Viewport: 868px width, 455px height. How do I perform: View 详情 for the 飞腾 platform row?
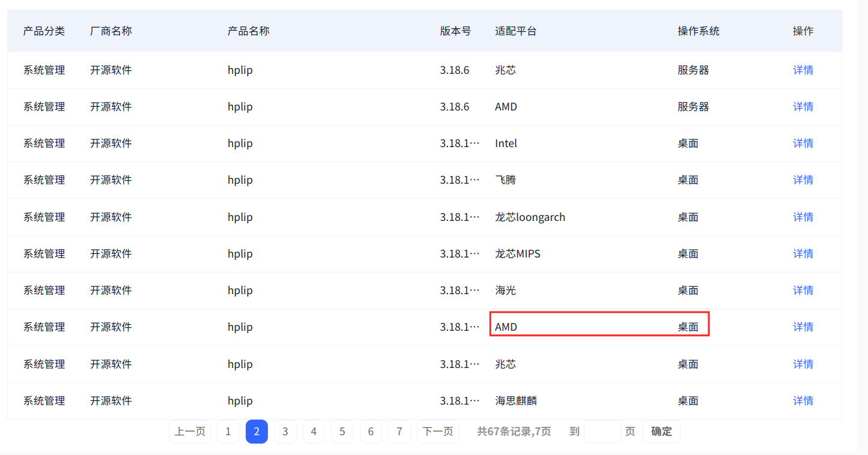point(803,180)
